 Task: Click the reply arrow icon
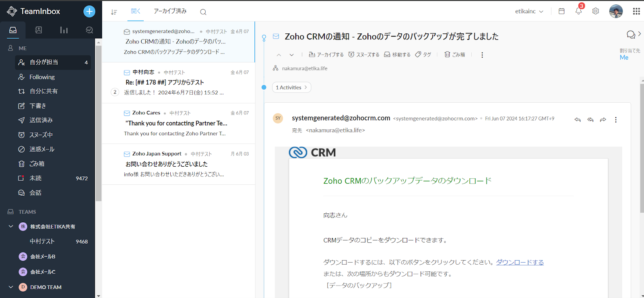coord(578,120)
